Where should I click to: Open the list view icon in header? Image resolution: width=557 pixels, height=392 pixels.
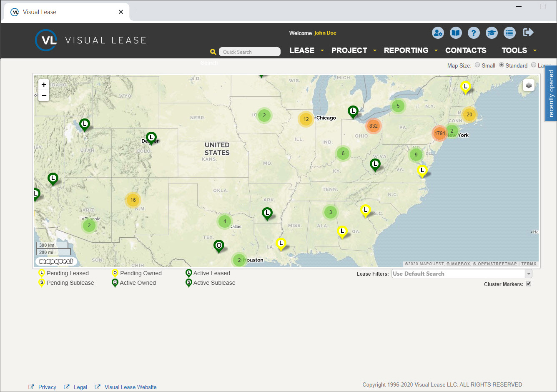509,33
